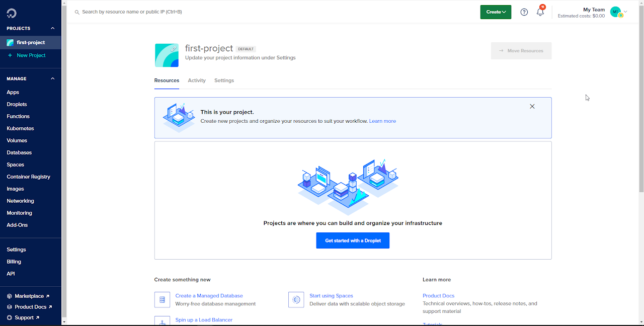Open Networking in the sidebar
The height and width of the screenshot is (326, 644).
[x=20, y=201]
